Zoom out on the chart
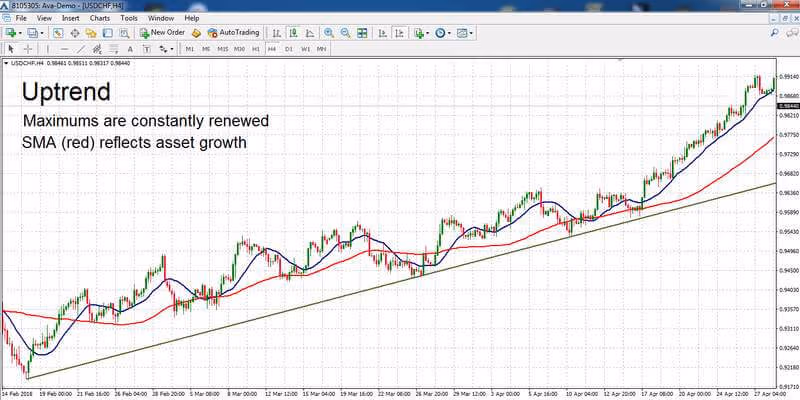 [x=345, y=33]
